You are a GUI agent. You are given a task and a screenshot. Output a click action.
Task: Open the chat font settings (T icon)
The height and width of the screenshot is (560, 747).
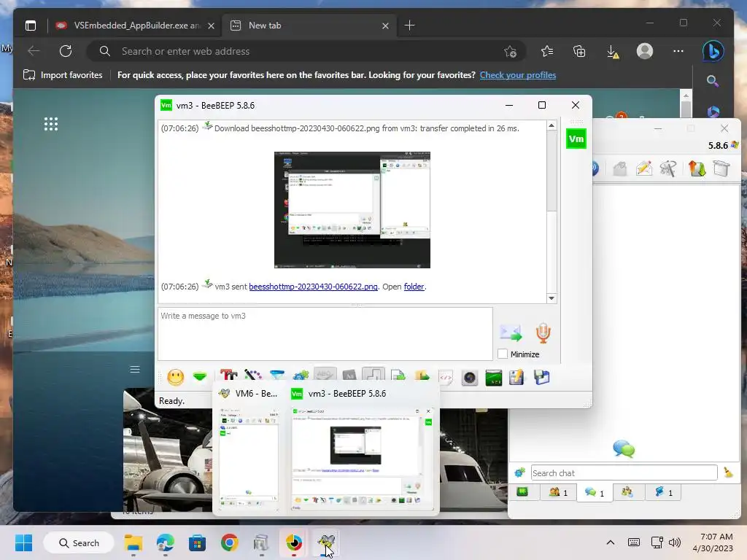pos(228,376)
